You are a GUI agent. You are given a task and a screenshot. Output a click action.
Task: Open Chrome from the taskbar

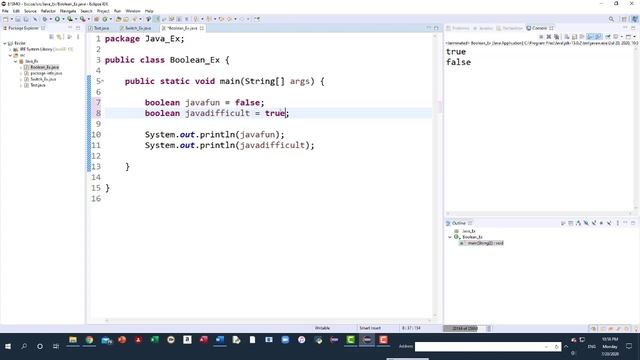pos(89,340)
